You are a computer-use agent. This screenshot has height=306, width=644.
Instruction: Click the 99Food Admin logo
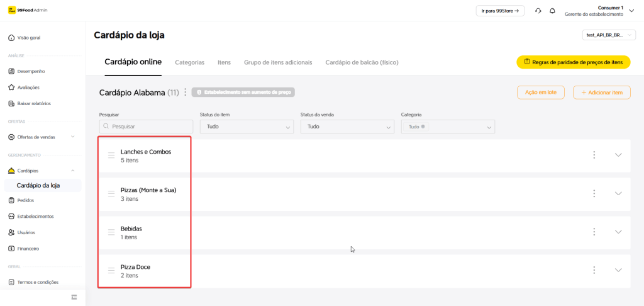[28, 10]
